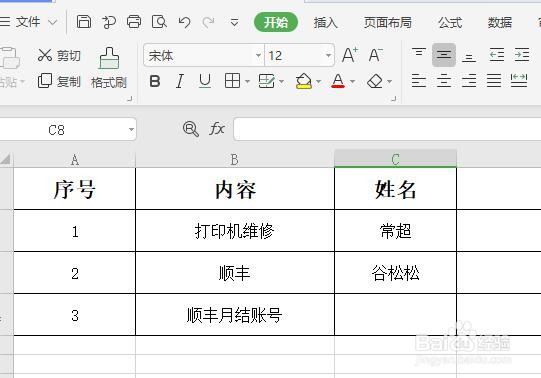Switch to the 插入 tab

click(x=325, y=23)
